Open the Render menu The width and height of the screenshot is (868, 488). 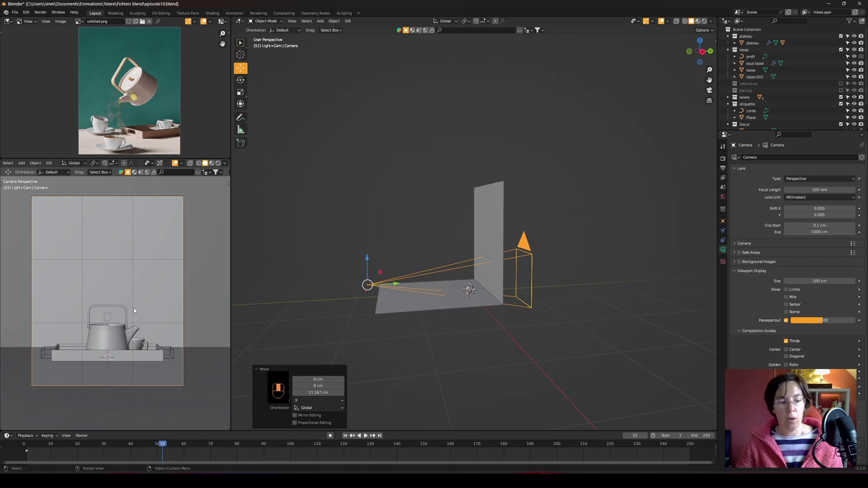(40, 12)
